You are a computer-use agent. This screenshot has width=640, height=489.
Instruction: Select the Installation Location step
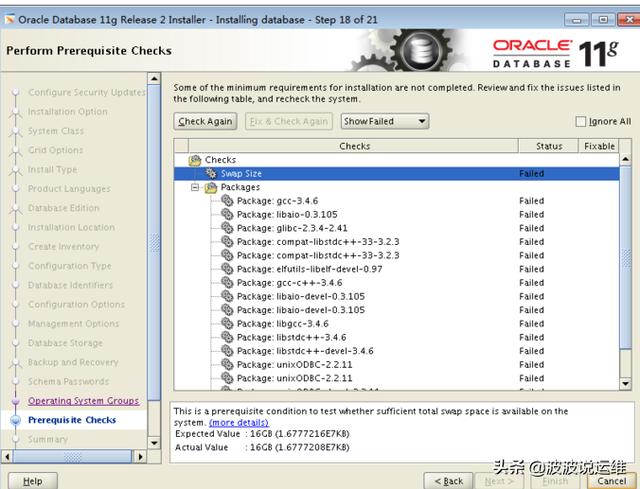pos(71,227)
